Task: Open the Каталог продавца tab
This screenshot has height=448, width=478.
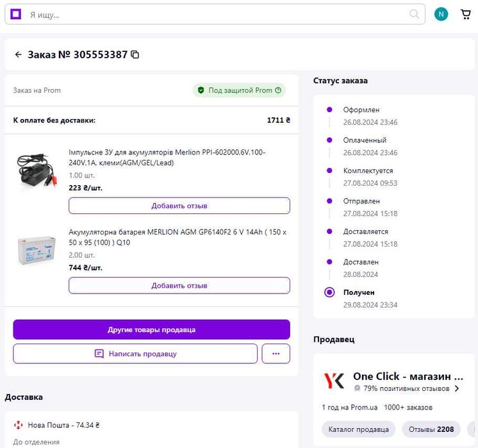Action: pos(358,429)
